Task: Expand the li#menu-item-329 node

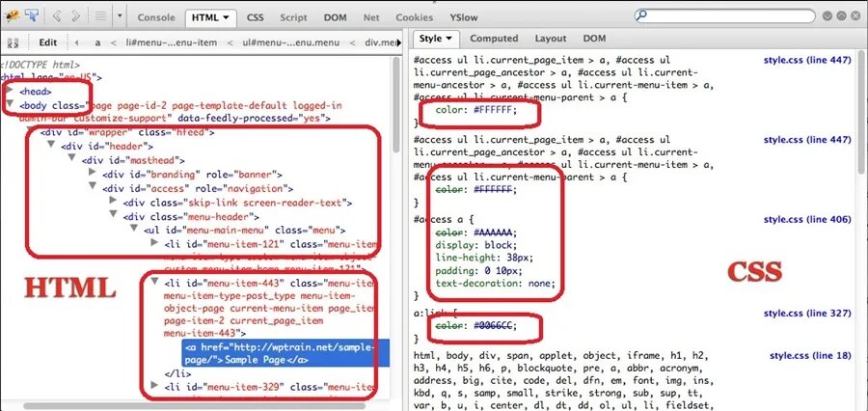Action: pyautogui.click(x=155, y=384)
